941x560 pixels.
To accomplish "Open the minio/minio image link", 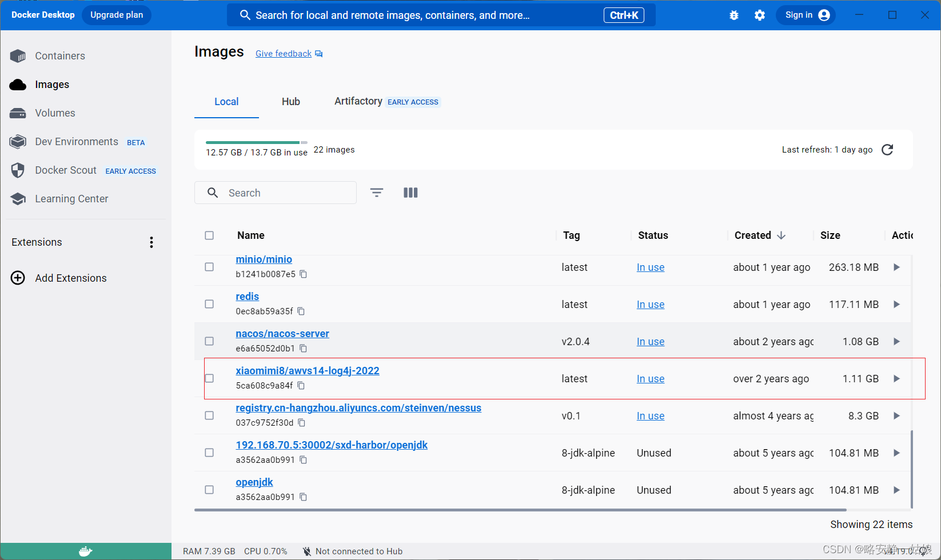I will point(264,259).
